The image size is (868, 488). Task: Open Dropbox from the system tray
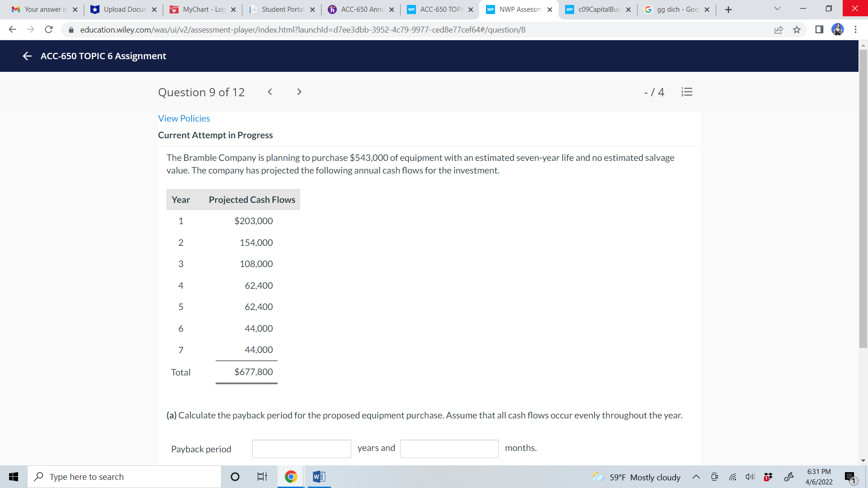point(768,477)
